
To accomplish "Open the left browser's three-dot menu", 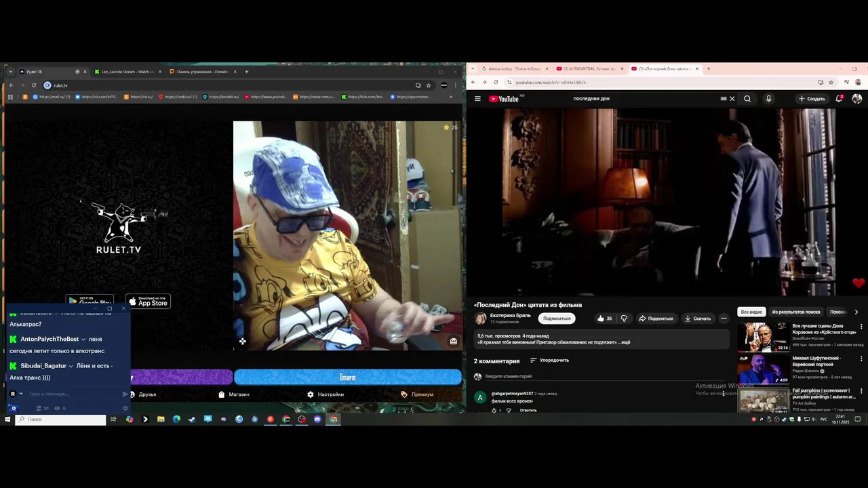I will click(x=456, y=85).
